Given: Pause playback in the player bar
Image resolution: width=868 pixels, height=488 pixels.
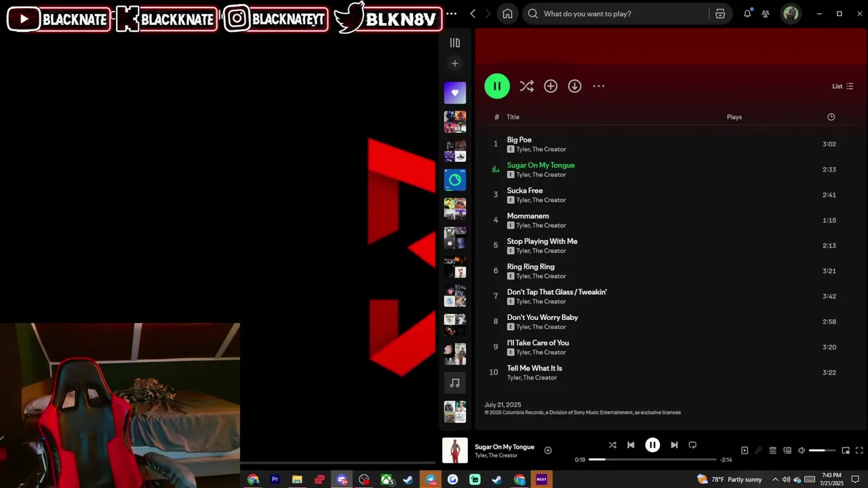Looking at the screenshot, I should coord(652,445).
